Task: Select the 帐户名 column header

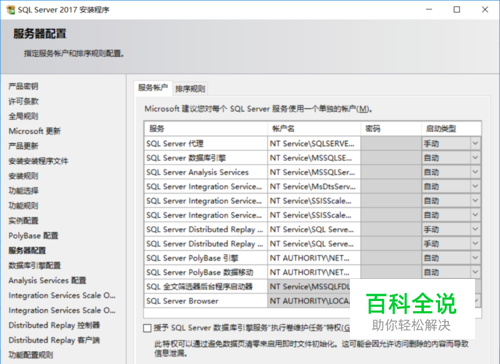Action: tap(314, 129)
